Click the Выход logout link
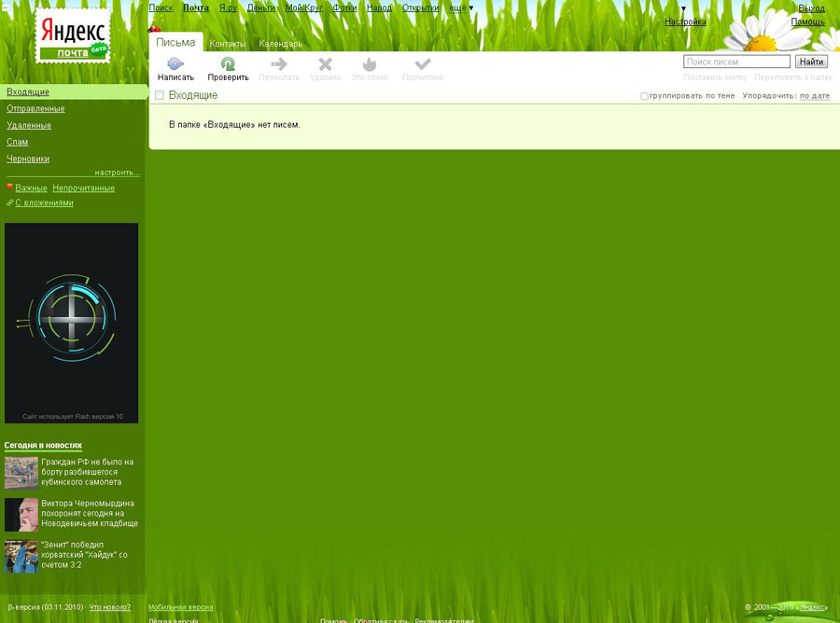This screenshot has width=840, height=623. (x=812, y=8)
